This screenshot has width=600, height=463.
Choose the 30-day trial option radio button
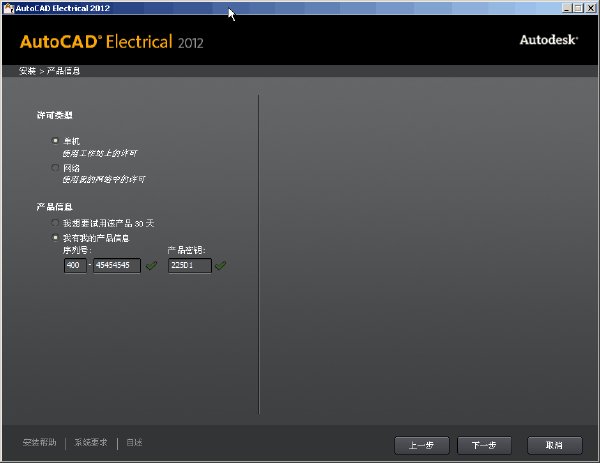(x=55, y=223)
